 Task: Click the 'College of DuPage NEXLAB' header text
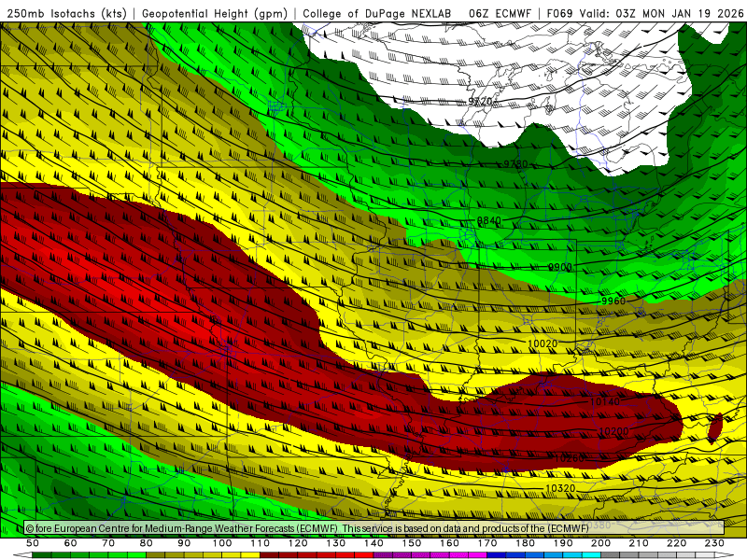(x=377, y=13)
